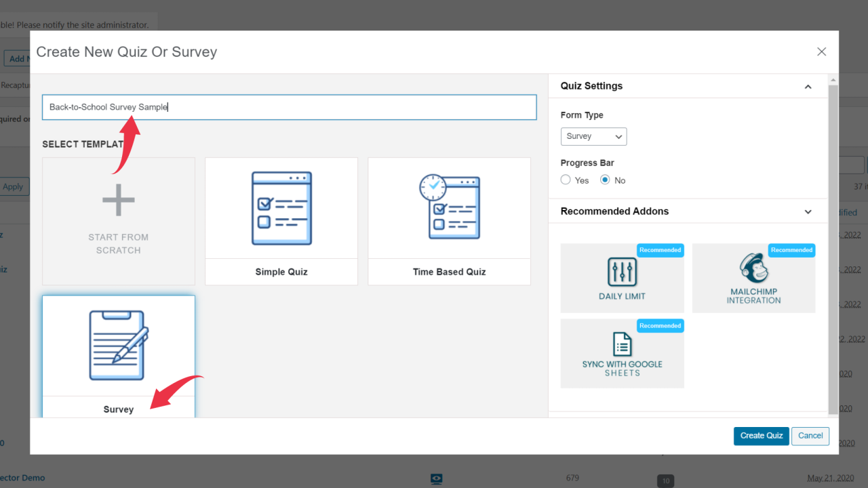Image resolution: width=868 pixels, height=488 pixels.
Task: Collapse the Quiz Settings section
Action: (808, 87)
